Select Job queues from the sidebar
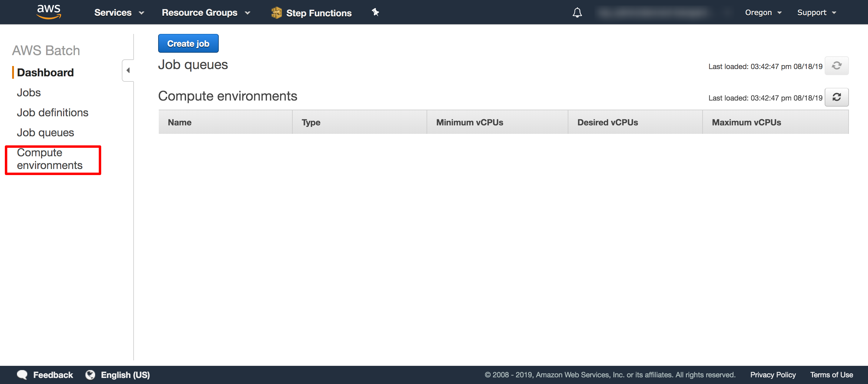The height and width of the screenshot is (384, 868). click(46, 132)
